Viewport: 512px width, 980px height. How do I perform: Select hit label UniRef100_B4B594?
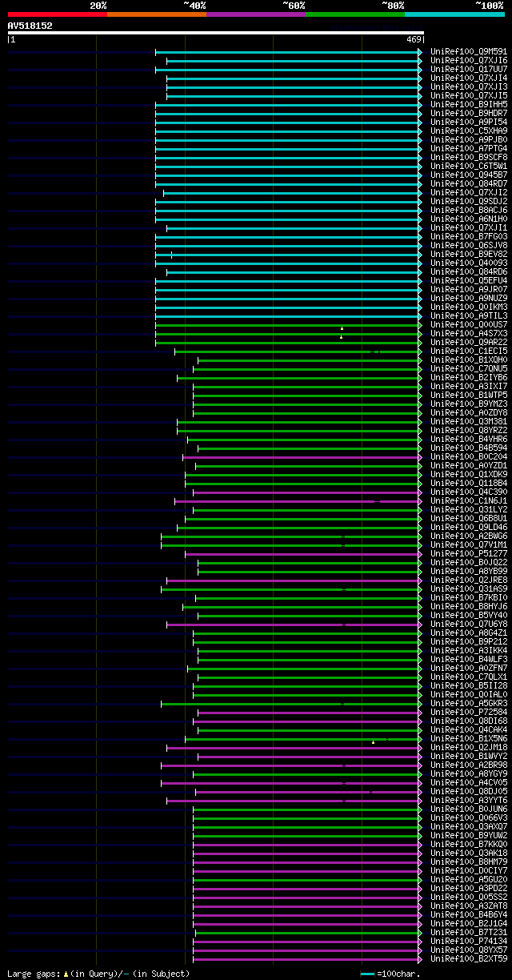coord(469,448)
